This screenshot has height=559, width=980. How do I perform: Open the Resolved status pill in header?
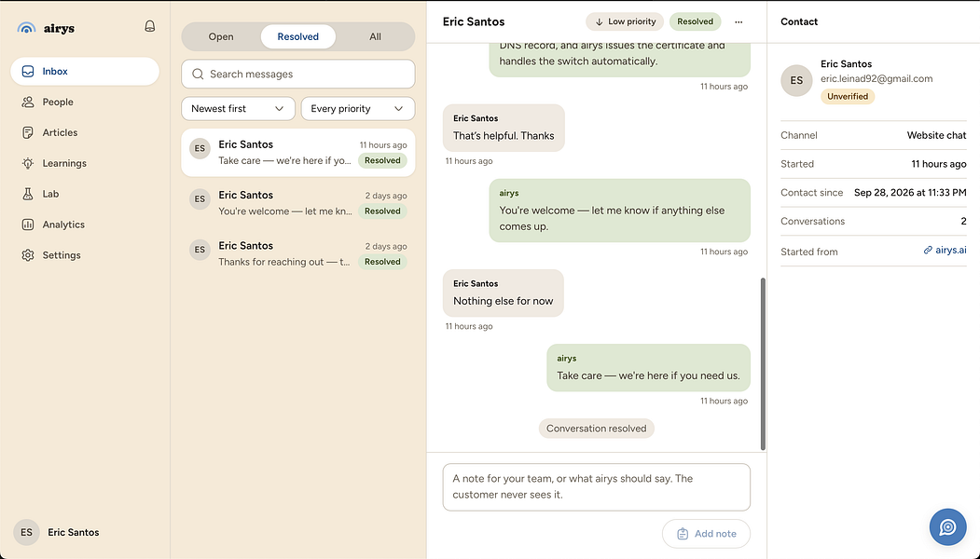pyautogui.click(x=695, y=21)
